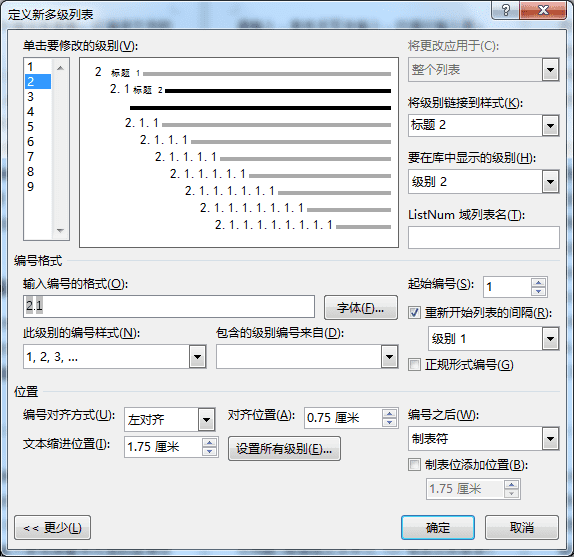Viewport: 574px width, 557px height.
Task: Click the 起始编号 value field
Action: coord(507,287)
